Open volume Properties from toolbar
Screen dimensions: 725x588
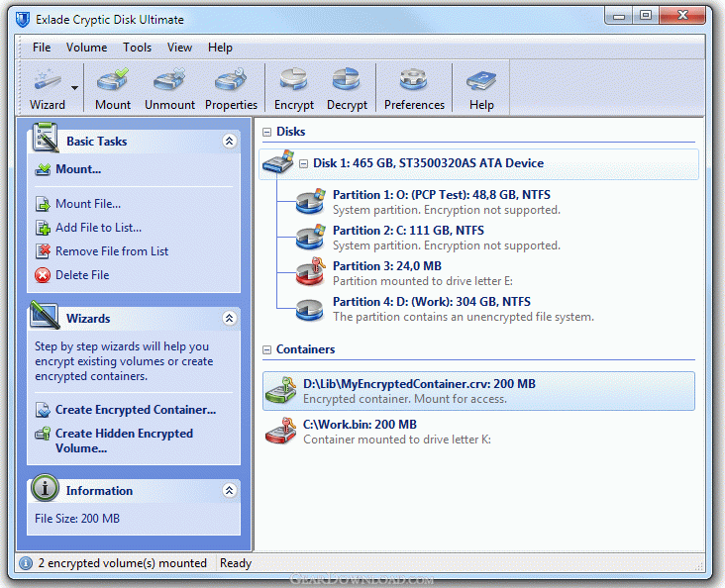point(231,90)
